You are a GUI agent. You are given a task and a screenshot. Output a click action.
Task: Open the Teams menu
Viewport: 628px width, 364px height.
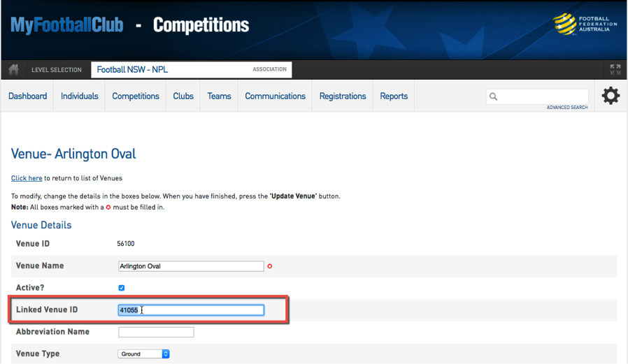click(x=219, y=96)
